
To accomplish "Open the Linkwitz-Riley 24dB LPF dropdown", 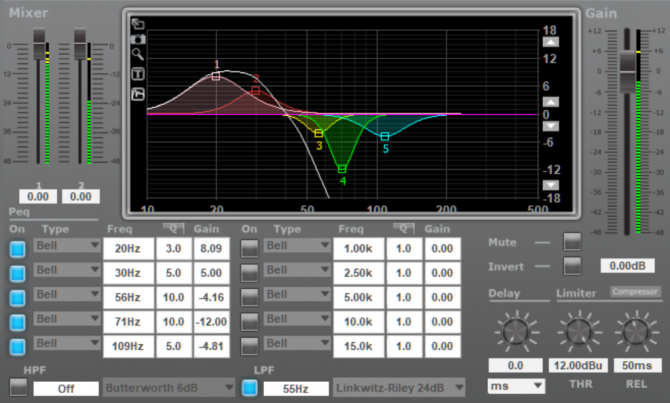I will coord(399,387).
